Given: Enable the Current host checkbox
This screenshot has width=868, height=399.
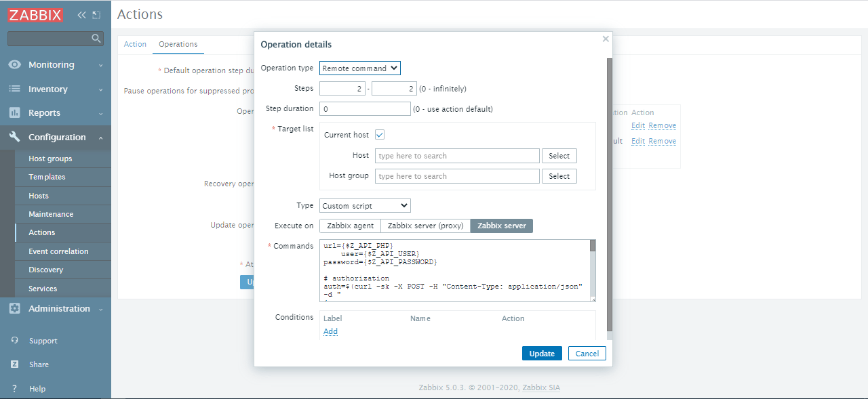Looking at the screenshot, I should (x=379, y=134).
